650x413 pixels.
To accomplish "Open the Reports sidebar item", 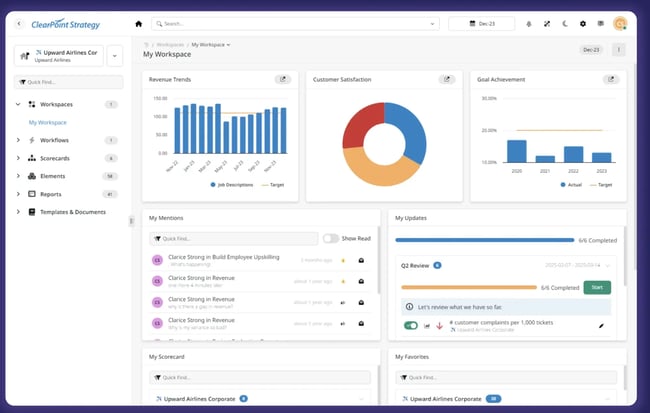I will pyautogui.click(x=53, y=194).
